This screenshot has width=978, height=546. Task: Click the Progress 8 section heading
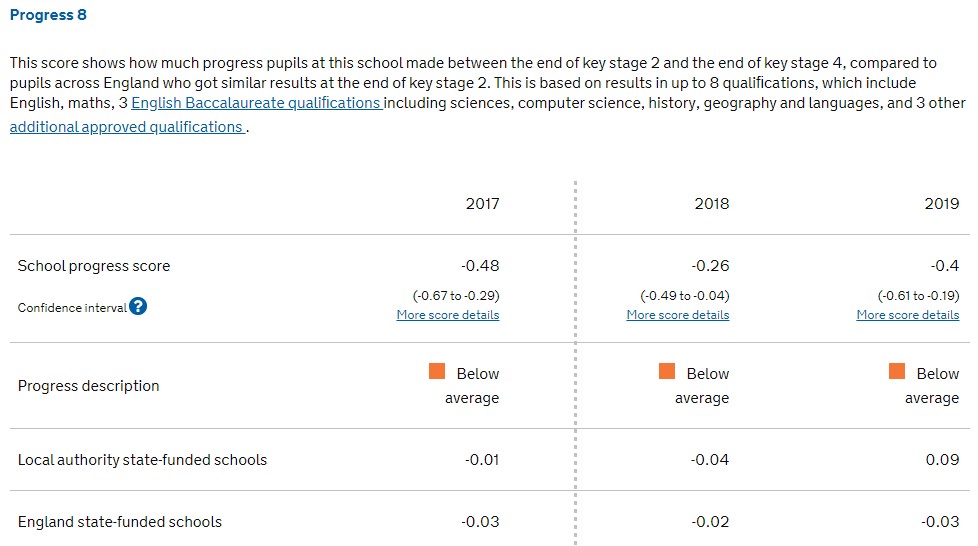tap(48, 15)
